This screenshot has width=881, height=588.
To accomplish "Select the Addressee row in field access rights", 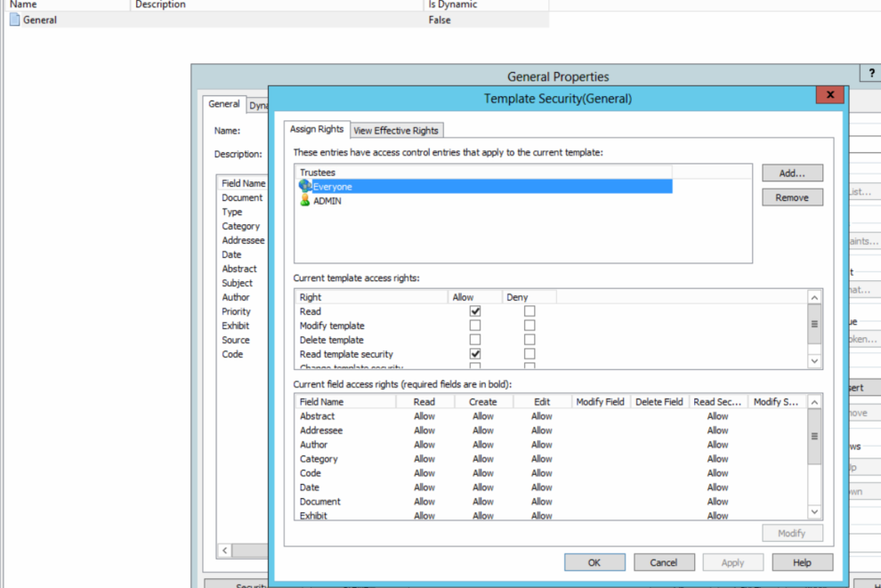I will (x=551, y=431).
